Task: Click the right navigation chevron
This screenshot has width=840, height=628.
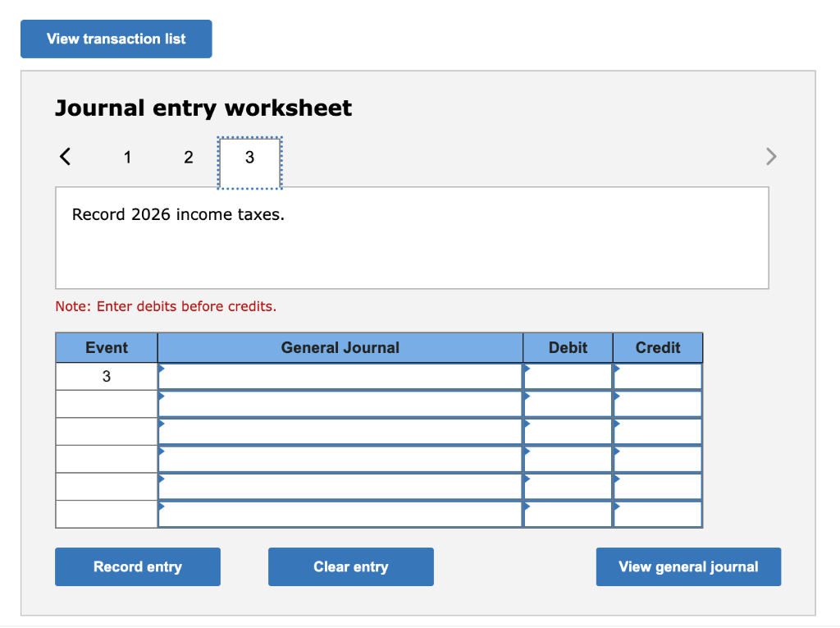Action: click(x=770, y=156)
